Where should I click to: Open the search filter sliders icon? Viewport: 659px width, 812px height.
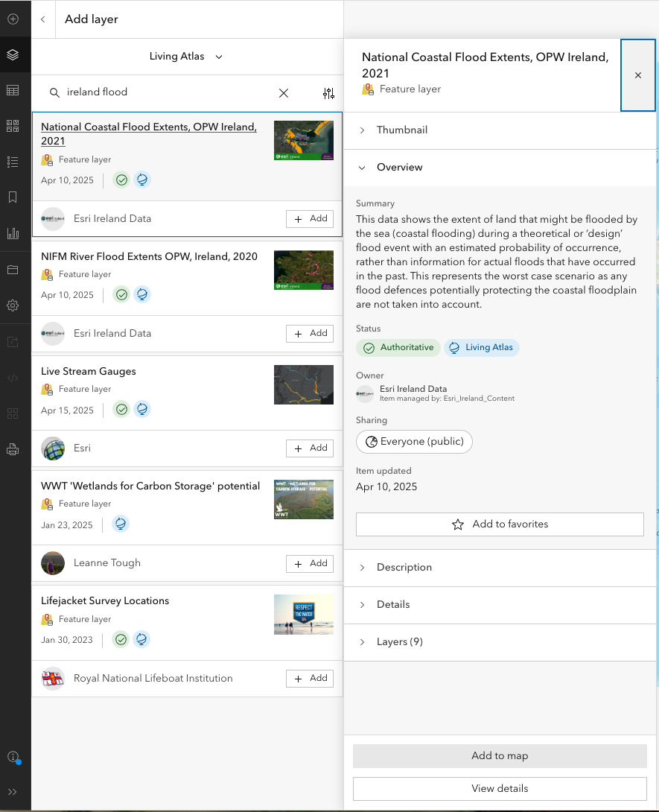(328, 94)
